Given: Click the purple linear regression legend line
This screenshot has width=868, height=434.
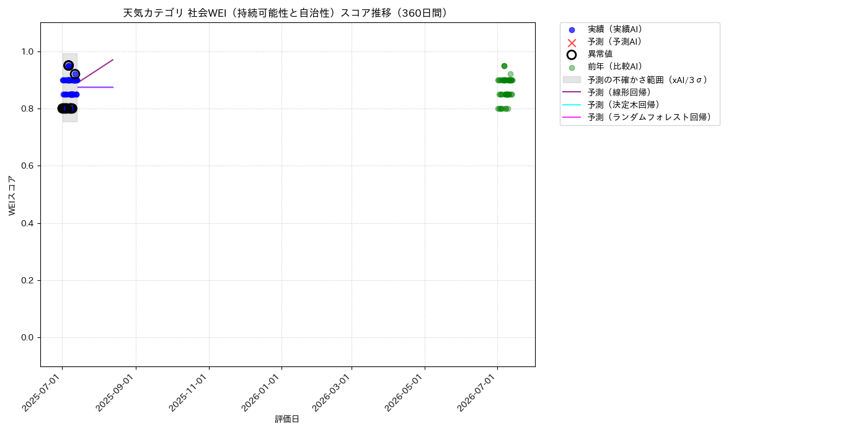Looking at the screenshot, I should pyautogui.click(x=572, y=92).
